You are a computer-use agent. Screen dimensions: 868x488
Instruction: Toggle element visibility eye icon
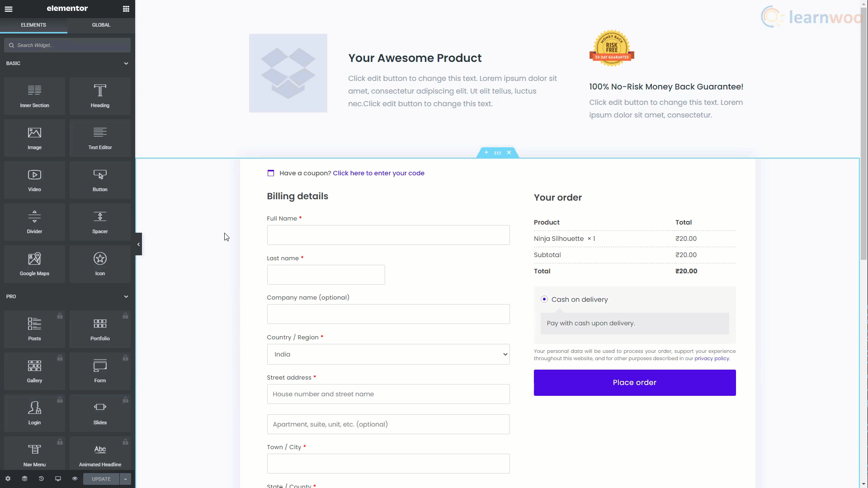pos(75,479)
